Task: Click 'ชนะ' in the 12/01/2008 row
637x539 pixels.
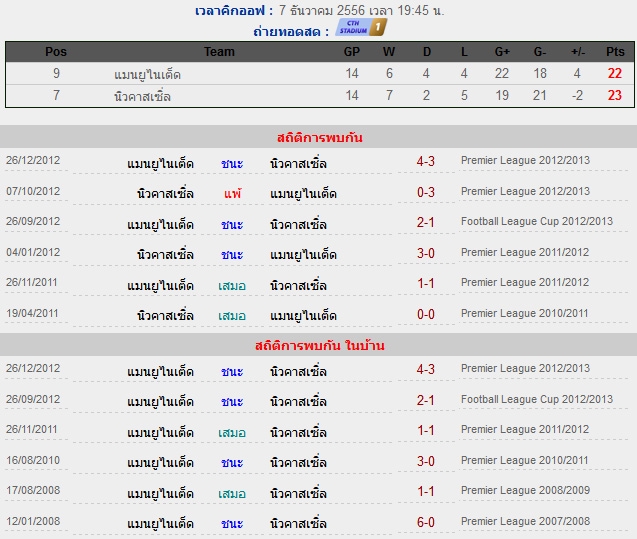Action: [232, 524]
